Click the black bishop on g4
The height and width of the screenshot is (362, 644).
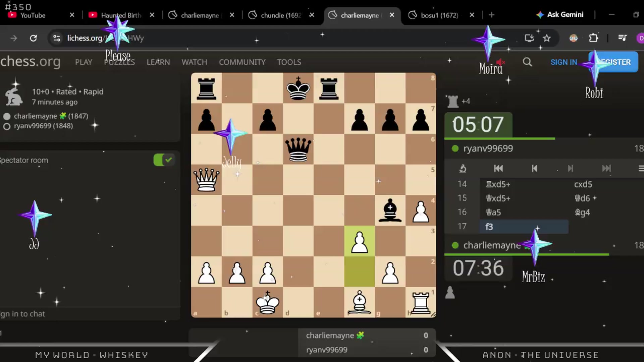390,210
